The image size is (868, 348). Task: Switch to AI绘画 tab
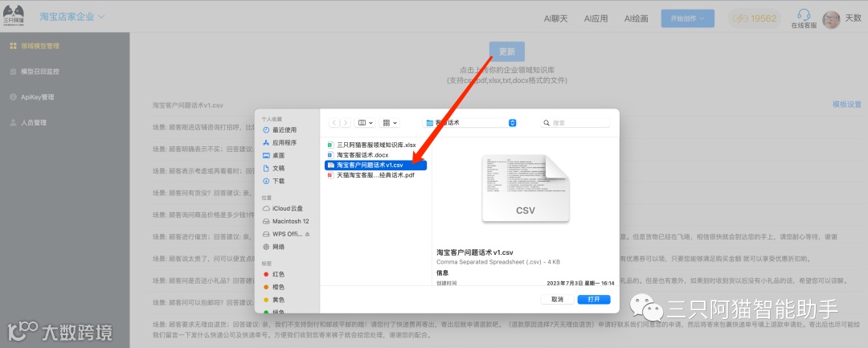coord(636,18)
